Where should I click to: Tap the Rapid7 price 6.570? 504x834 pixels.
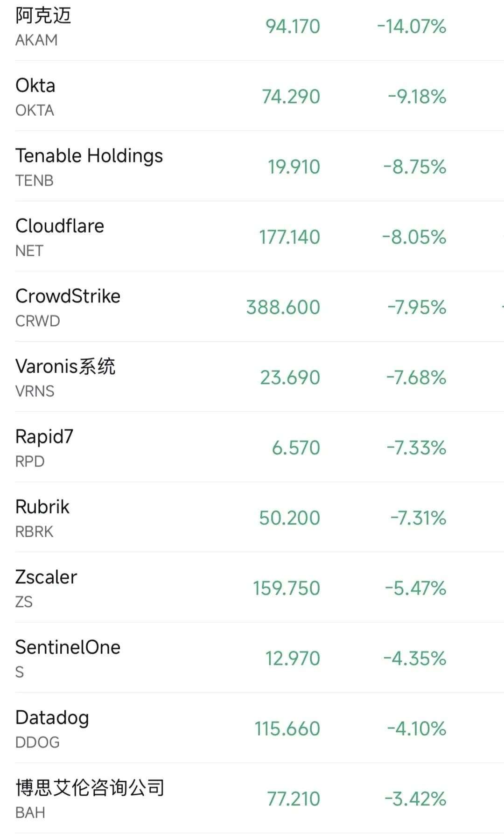point(296,448)
